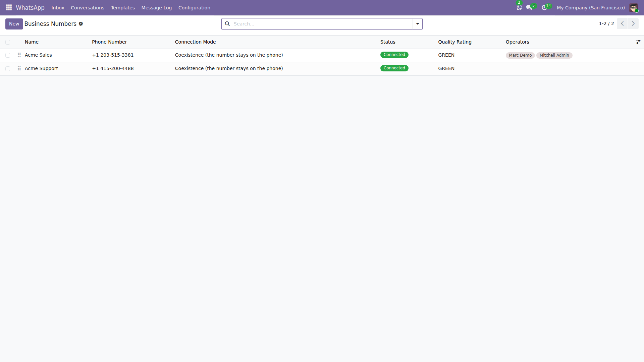Open the My Company (San Francisco) switcher
Viewport: 644px width, 362px height.
(x=591, y=8)
